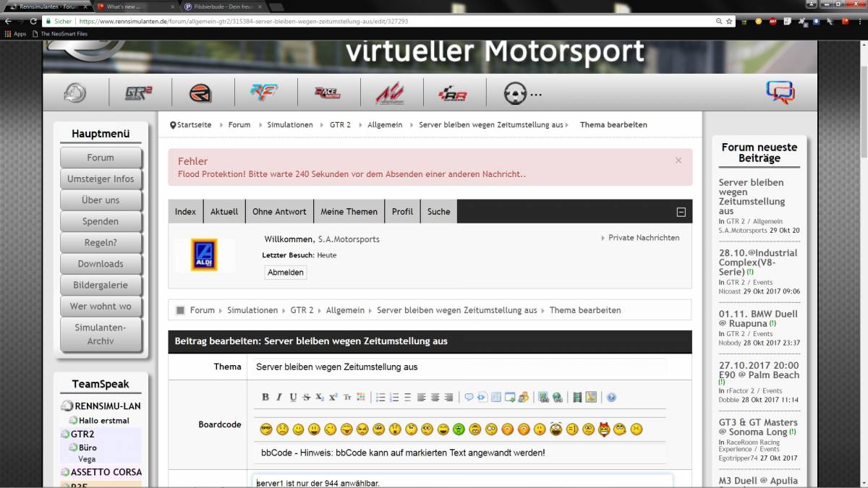Click into the Thema subject field

pyautogui.click(x=459, y=367)
